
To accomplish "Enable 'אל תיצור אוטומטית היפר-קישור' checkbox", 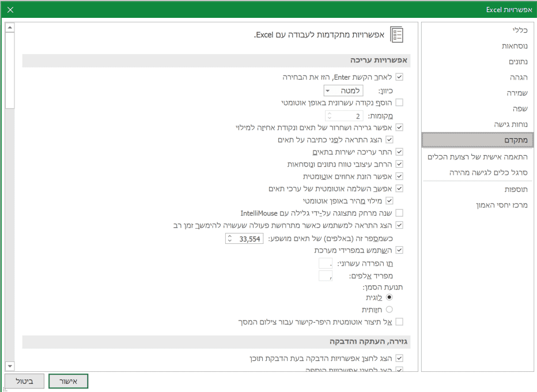I will click(399, 322).
